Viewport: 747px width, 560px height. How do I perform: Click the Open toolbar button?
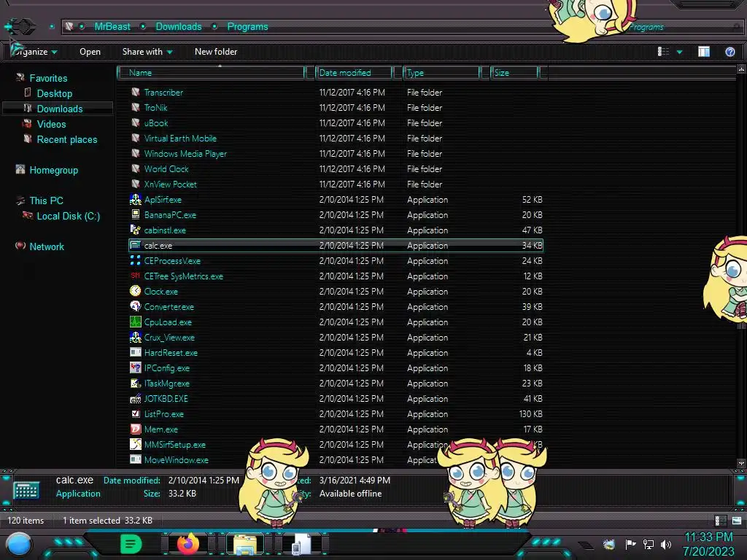pos(90,52)
